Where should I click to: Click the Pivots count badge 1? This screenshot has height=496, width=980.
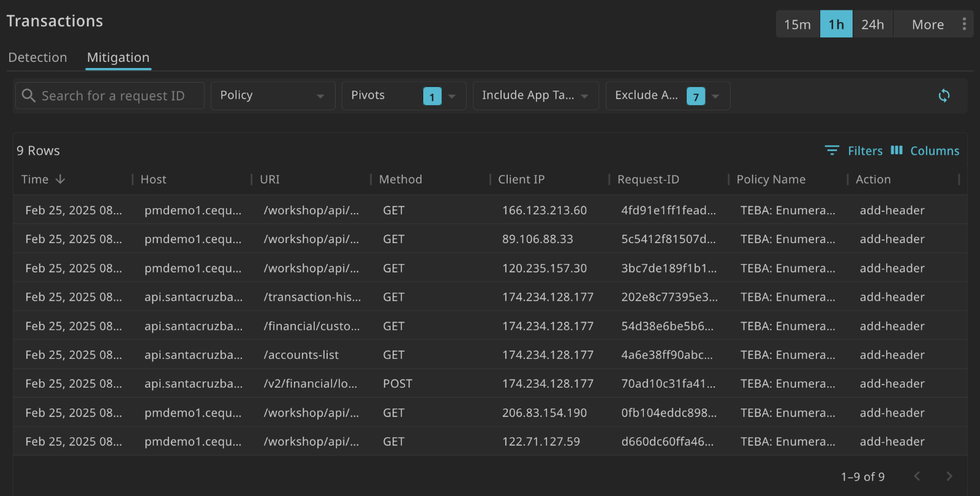(x=432, y=96)
